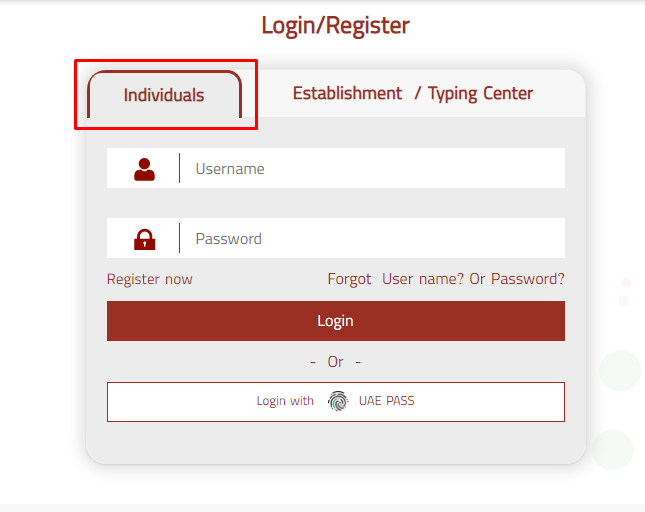Open the Register now link
645x512 pixels.
coord(150,279)
